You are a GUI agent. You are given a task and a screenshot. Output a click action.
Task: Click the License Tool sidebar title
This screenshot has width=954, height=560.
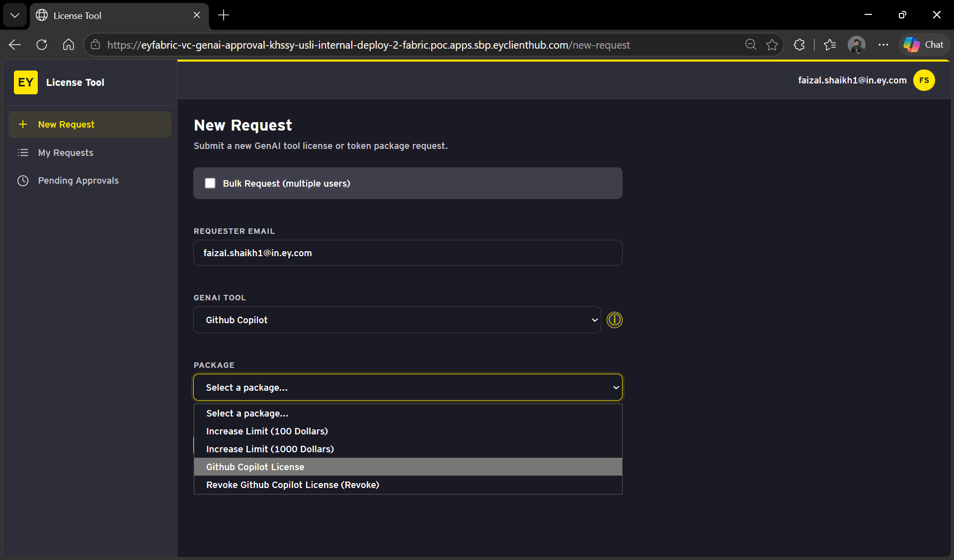click(x=75, y=82)
